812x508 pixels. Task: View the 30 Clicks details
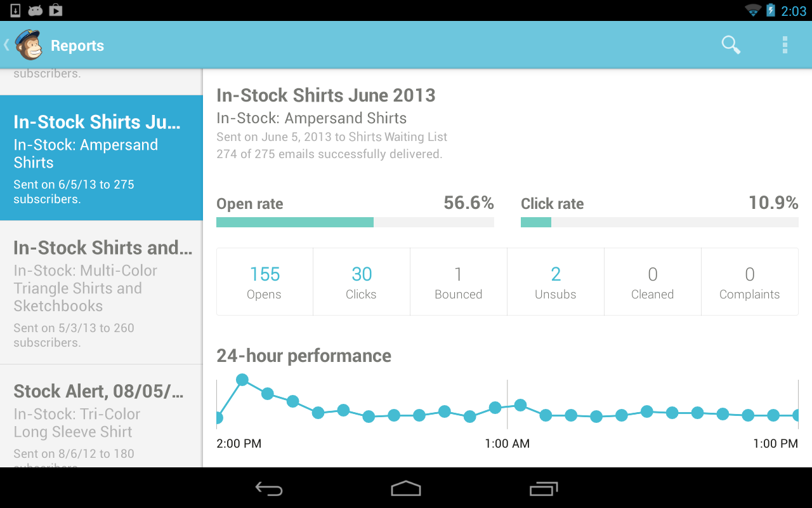(x=362, y=282)
